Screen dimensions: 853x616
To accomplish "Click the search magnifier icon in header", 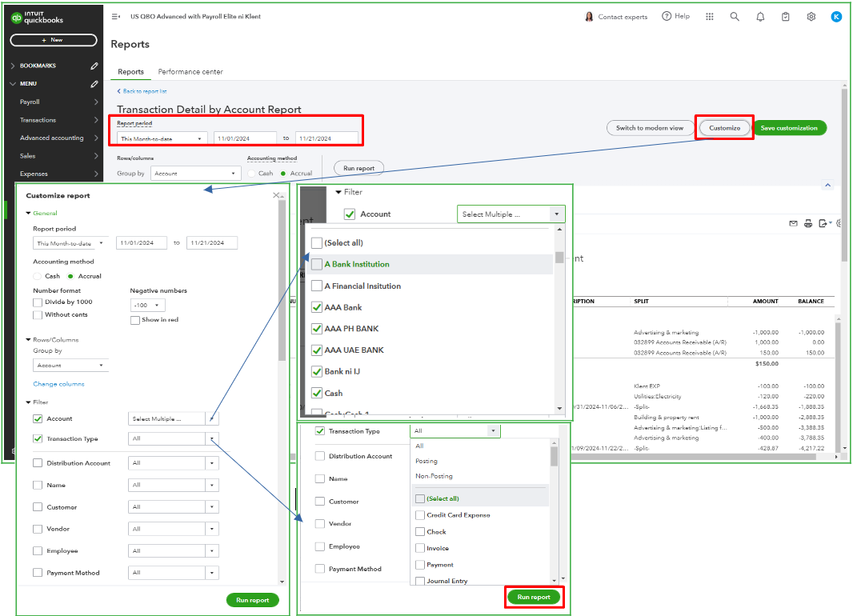I will 735,17.
